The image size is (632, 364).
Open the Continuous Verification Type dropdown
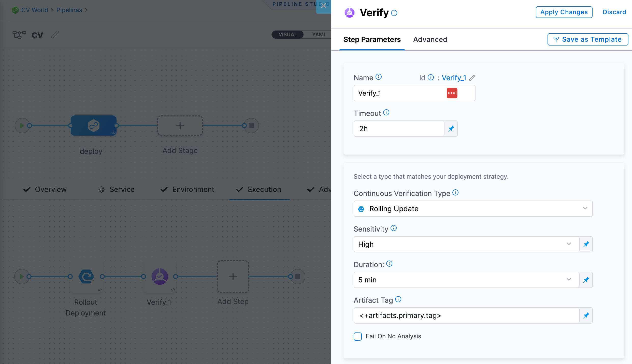pyautogui.click(x=473, y=209)
